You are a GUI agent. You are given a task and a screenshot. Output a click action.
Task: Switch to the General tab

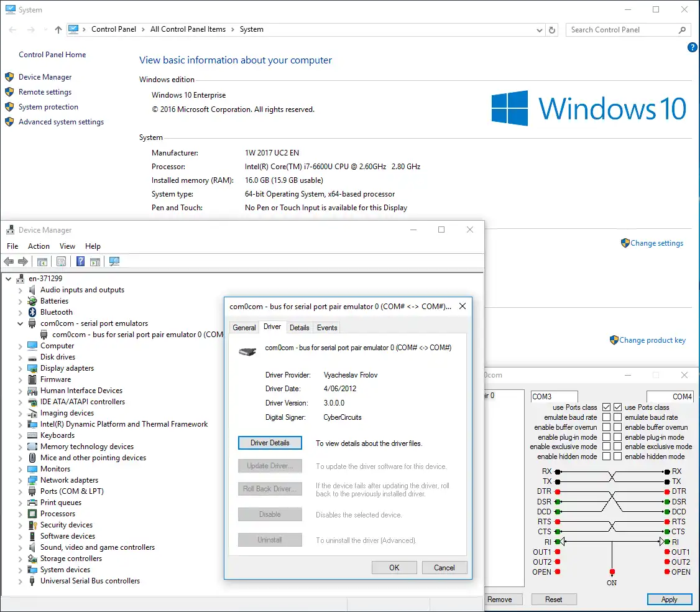pos(244,327)
